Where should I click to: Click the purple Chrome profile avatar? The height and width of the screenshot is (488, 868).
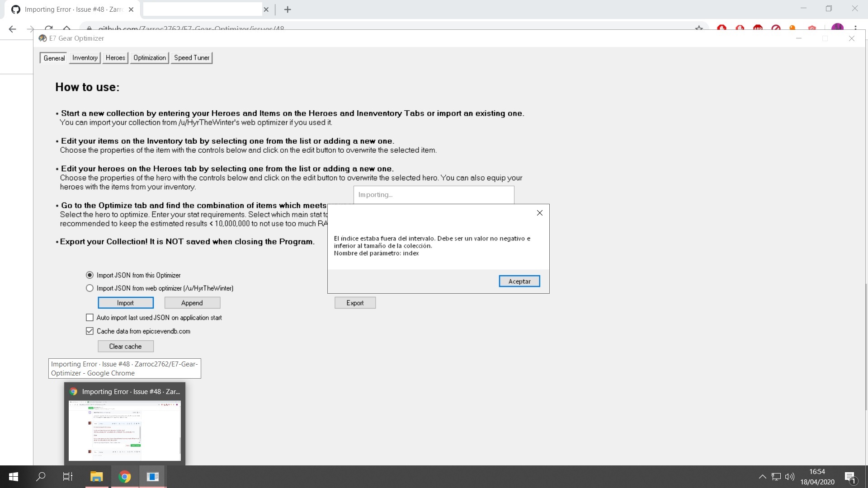pyautogui.click(x=838, y=28)
